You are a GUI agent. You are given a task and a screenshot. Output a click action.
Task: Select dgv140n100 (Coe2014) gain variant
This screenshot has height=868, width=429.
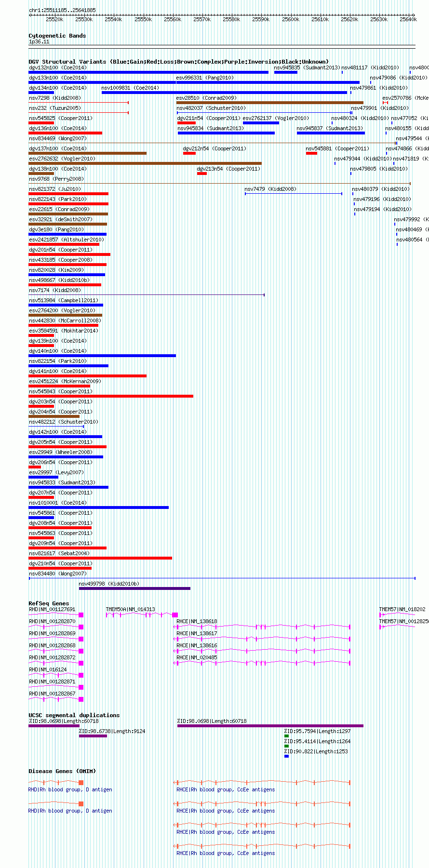coord(102,355)
